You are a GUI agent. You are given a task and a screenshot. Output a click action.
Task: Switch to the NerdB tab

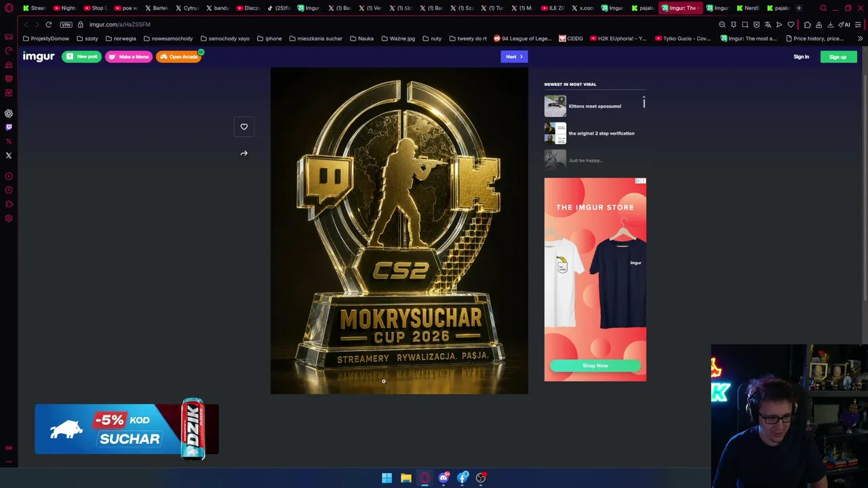(x=749, y=8)
